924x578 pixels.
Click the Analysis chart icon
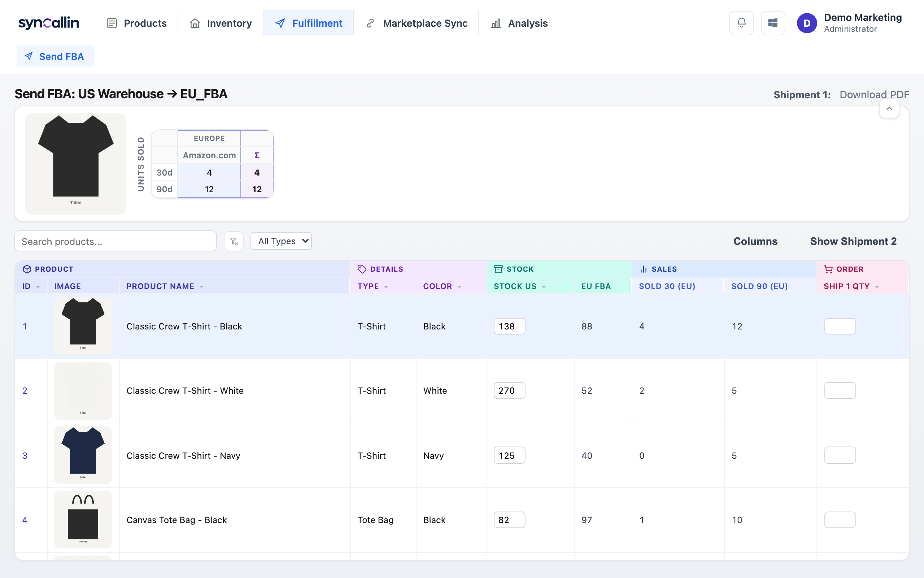(496, 23)
